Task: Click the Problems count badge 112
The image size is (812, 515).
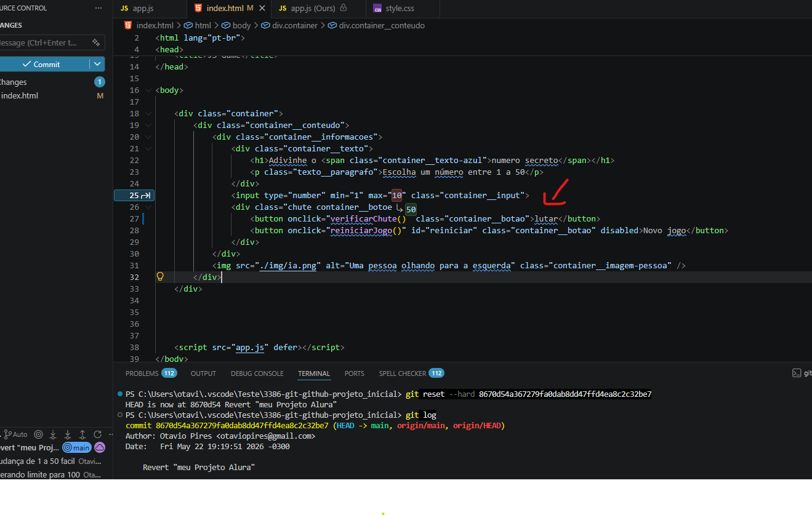Action: (x=169, y=373)
